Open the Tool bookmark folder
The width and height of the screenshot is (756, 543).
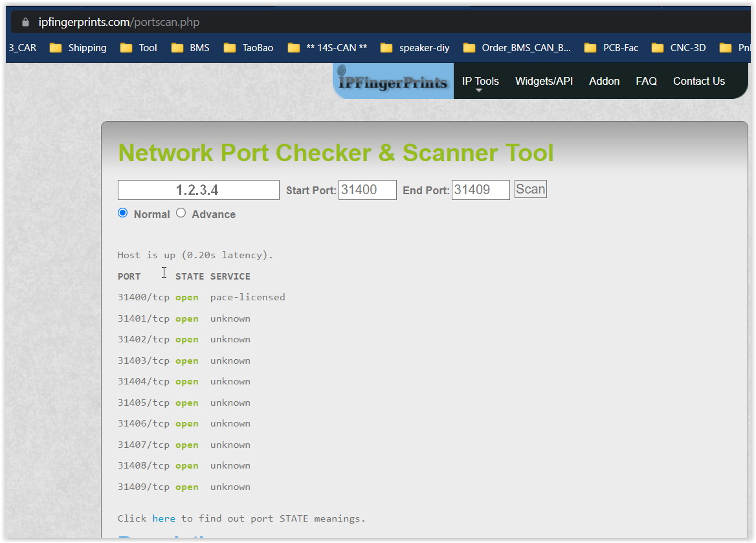point(139,48)
